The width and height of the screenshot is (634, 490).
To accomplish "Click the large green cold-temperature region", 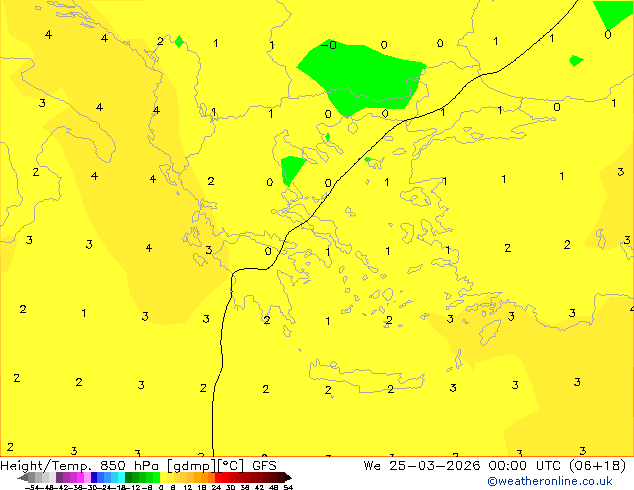I will coord(365,72).
